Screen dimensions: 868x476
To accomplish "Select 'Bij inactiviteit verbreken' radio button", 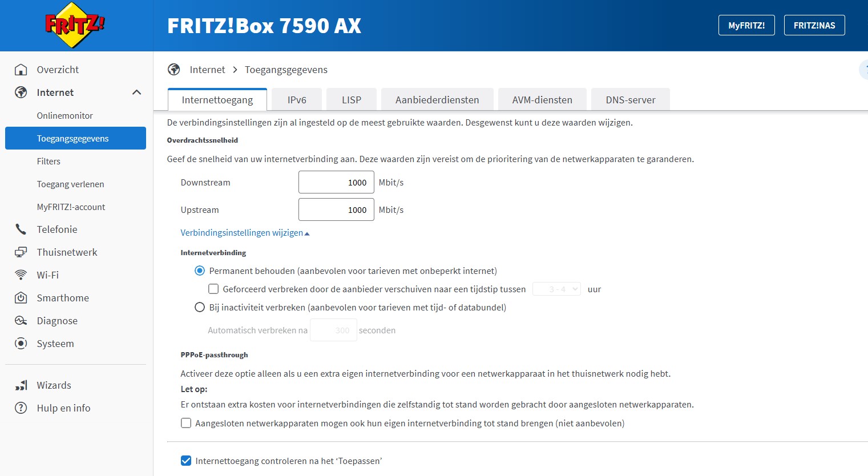I will pyautogui.click(x=200, y=308).
